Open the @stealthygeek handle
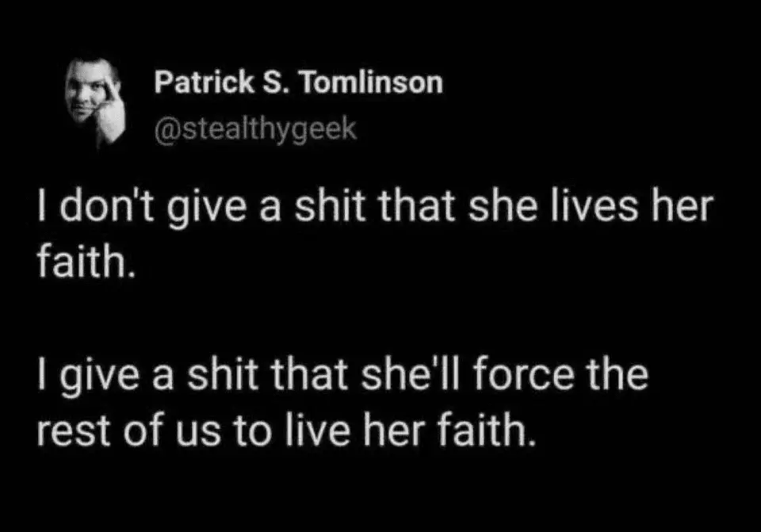 [255, 127]
